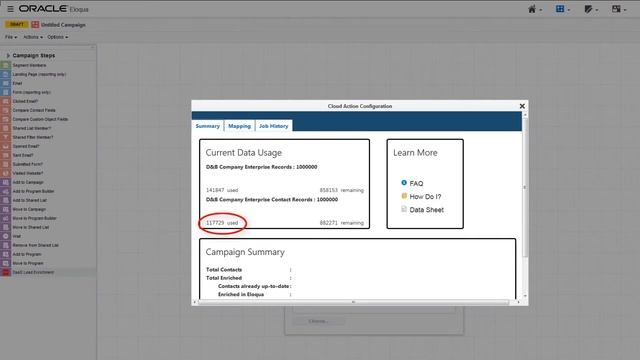Click the dialog's scroll-down arrow
The height and width of the screenshot is (360, 640).
(x=525, y=296)
